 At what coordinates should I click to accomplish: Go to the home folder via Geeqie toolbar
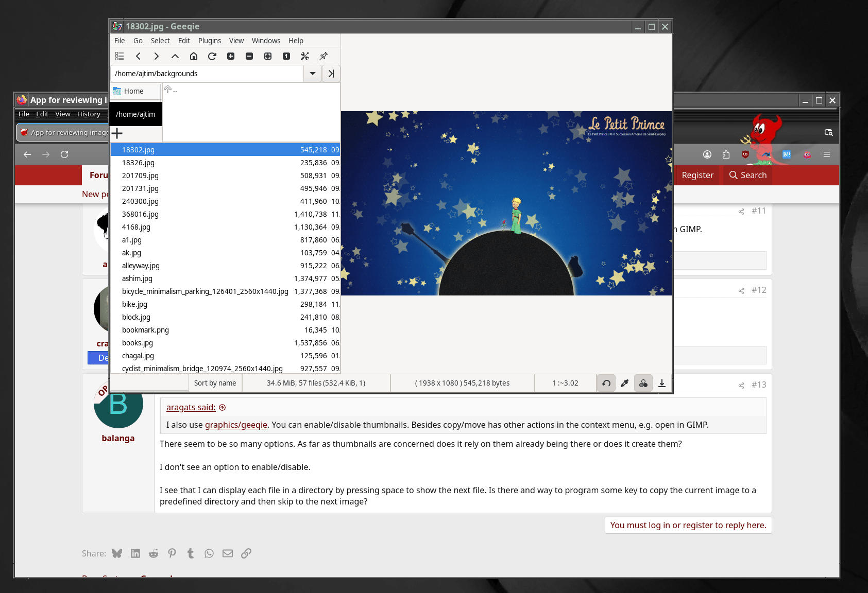click(x=194, y=56)
